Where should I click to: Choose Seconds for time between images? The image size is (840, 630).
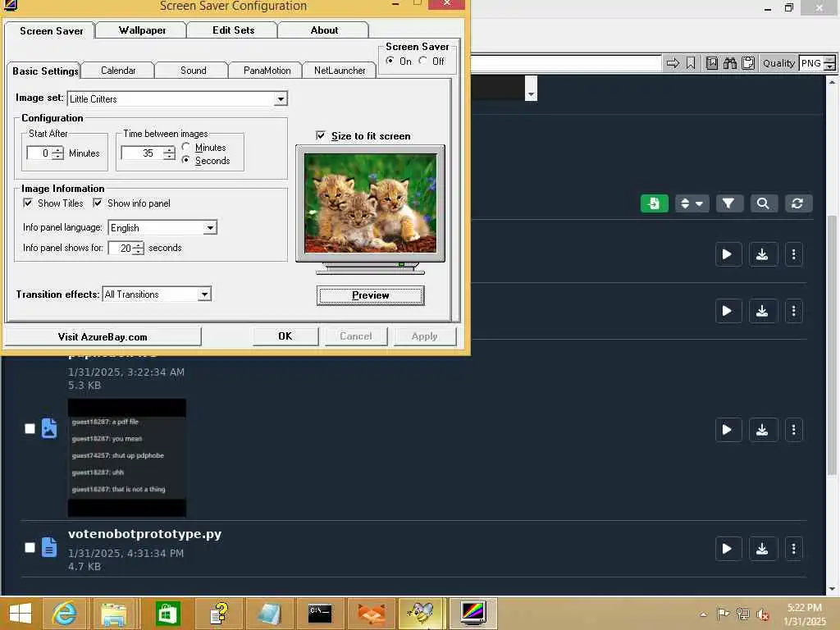186,160
